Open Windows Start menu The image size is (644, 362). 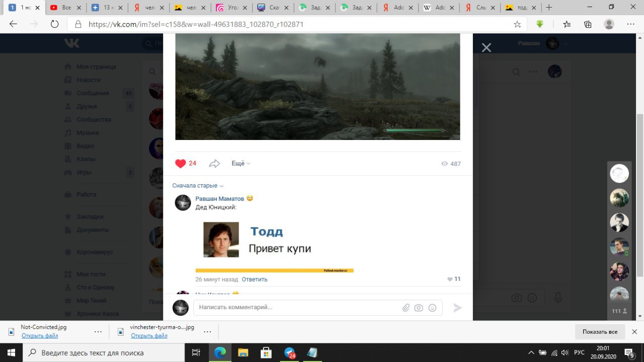(11, 352)
